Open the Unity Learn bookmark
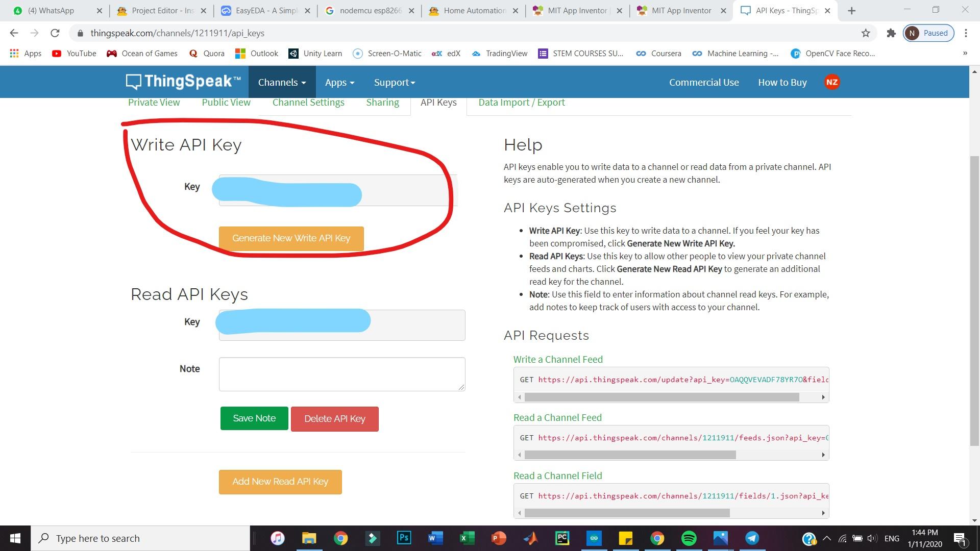Viewport: 980px width, 551px height. [315, 54]
